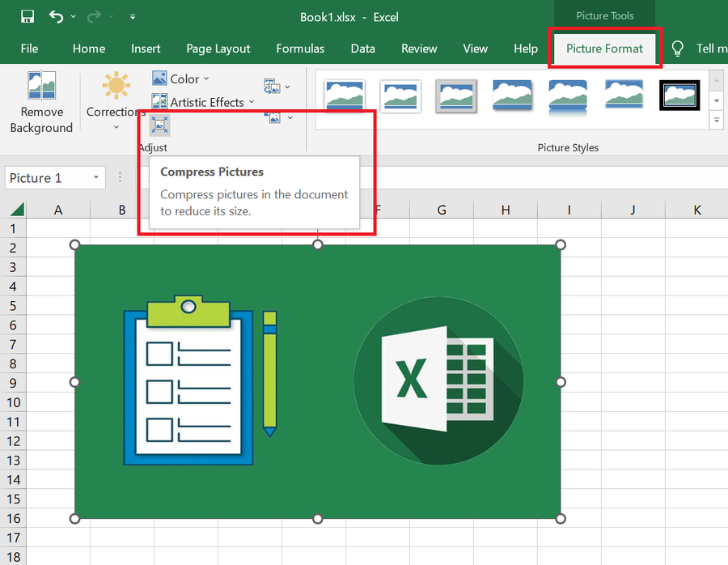The width and height of the screenshot is (728, 565).
Task: Click the picture's top-left resize handle
Action: 74,245
